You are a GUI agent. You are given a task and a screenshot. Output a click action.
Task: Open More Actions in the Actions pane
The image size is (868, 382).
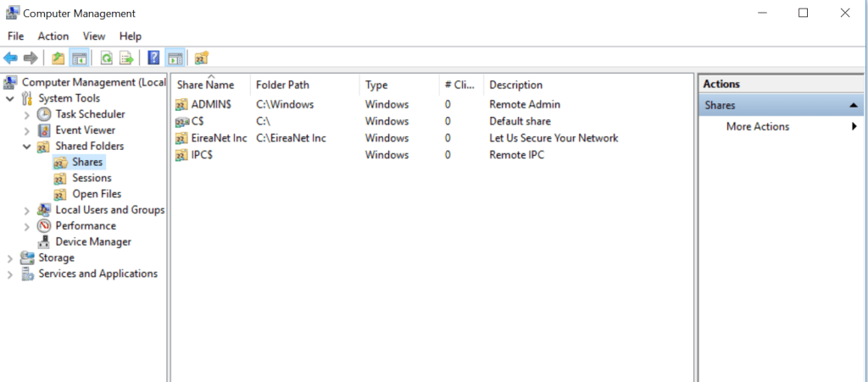pos(757,127)
